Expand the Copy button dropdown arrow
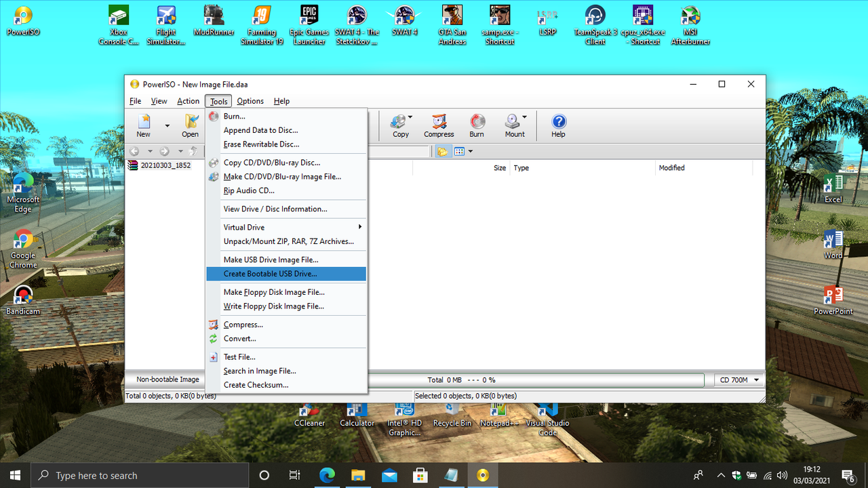Image resolution: width=868 pixels, height=488 pixels. coord(410,117)
